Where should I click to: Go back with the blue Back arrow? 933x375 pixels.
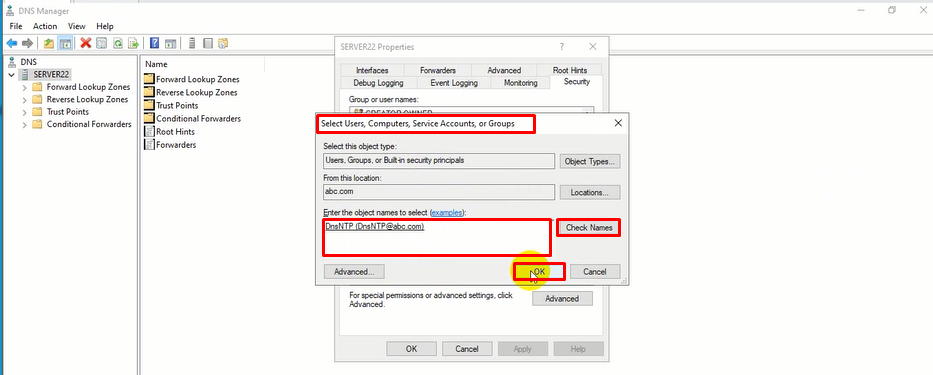point(11,43)
